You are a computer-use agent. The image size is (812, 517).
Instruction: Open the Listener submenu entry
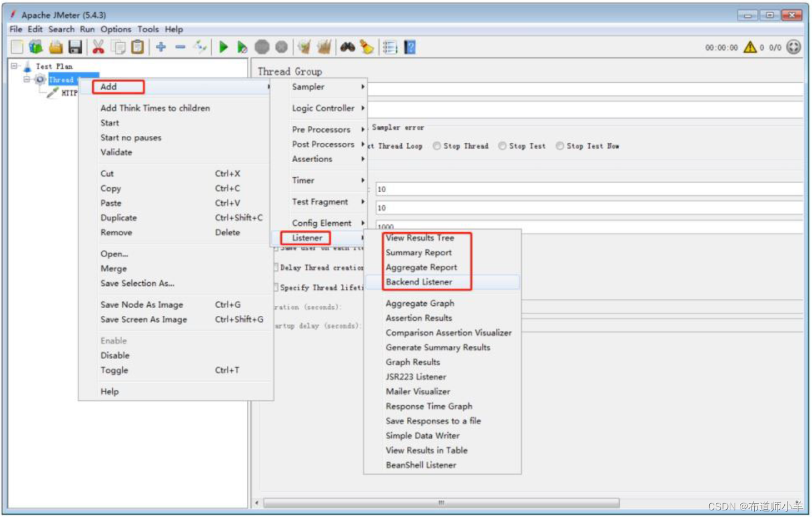318,238
